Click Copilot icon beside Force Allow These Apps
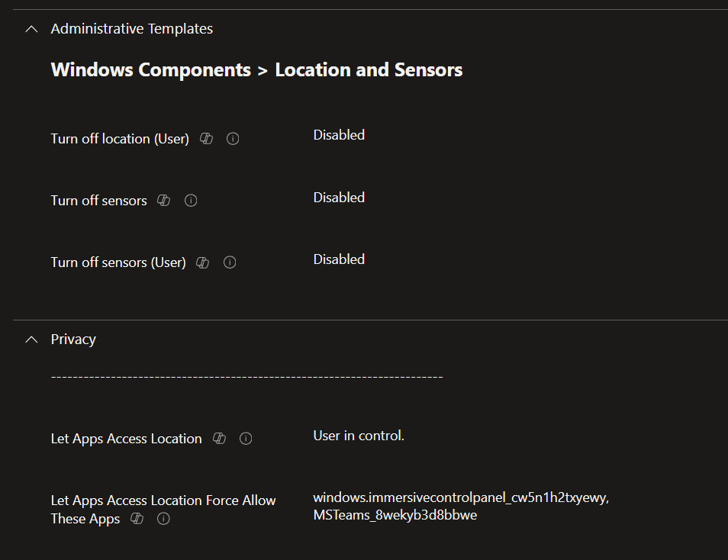 tap(137, 519)
